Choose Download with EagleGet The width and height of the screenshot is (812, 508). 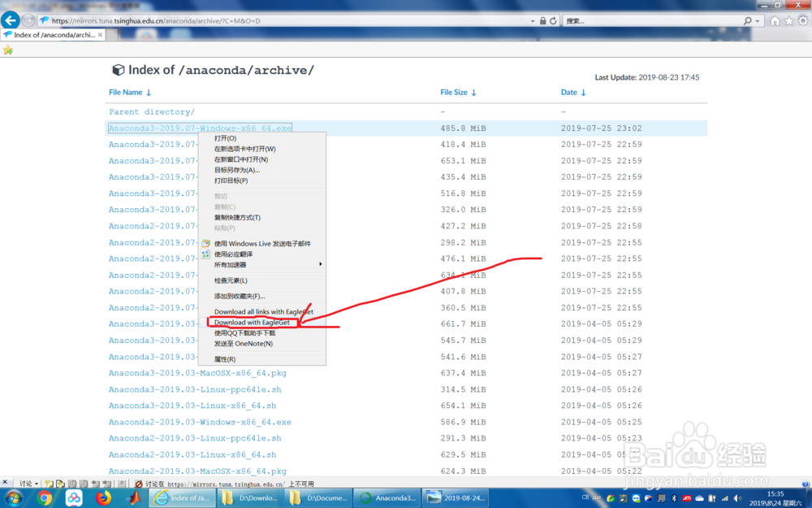(262, 323)
